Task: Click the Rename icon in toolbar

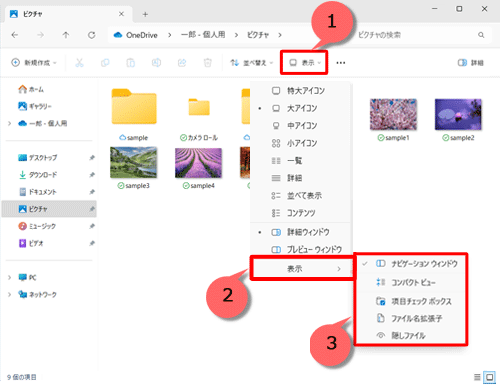Action: click(x=156, y=63)
